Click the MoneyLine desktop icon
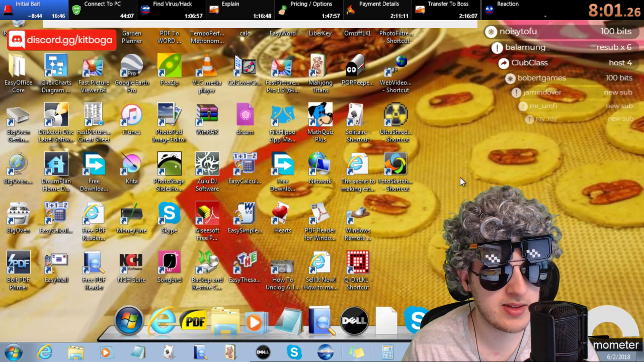 (x=131, y=214)
